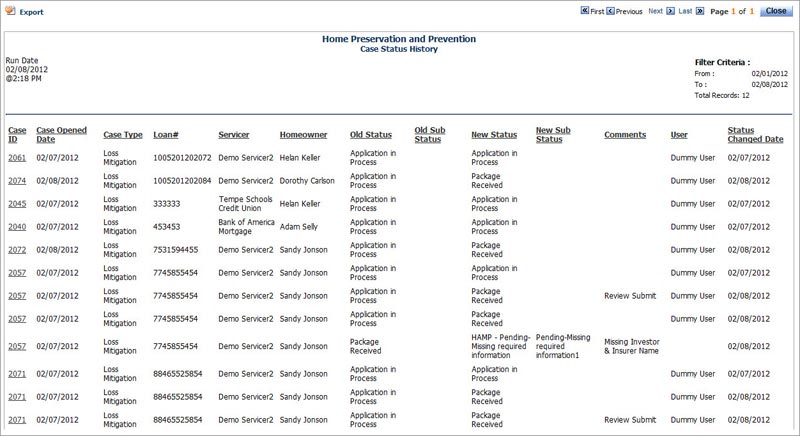Select loan number 333333

coord(166,203)
